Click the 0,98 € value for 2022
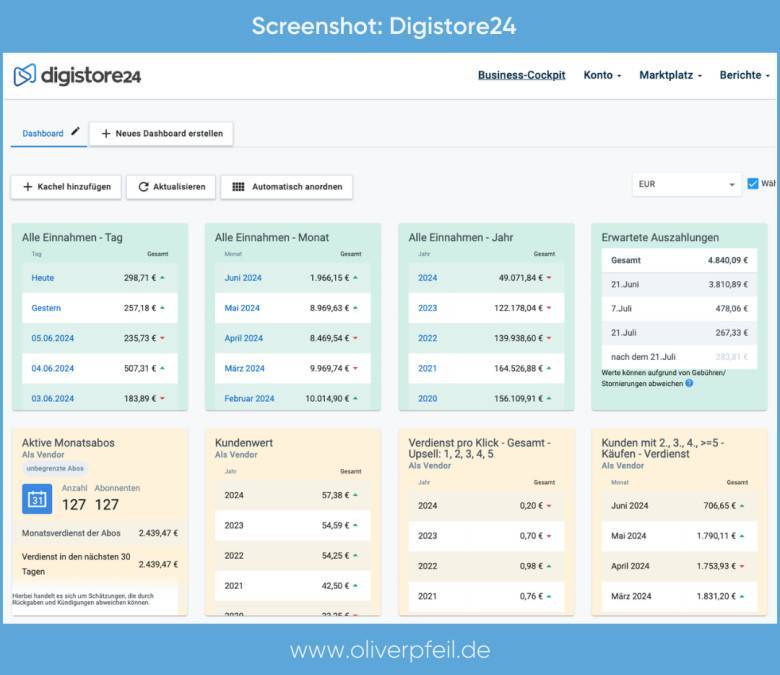Image resolution: width=780 pixels, height=675 pixels. [531, 566]
